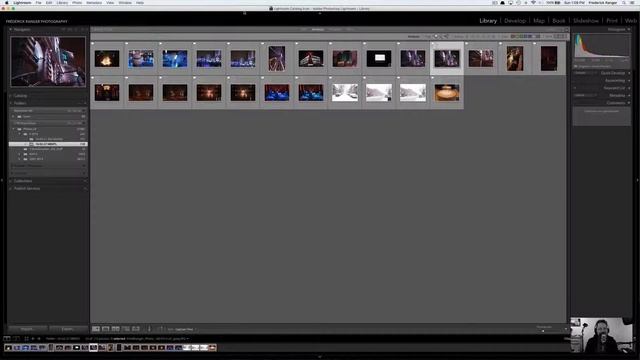The height and width of the screenshot is (360, 640).
Task: Open Survey view from toolbar
Action: (x=126, y=329)
